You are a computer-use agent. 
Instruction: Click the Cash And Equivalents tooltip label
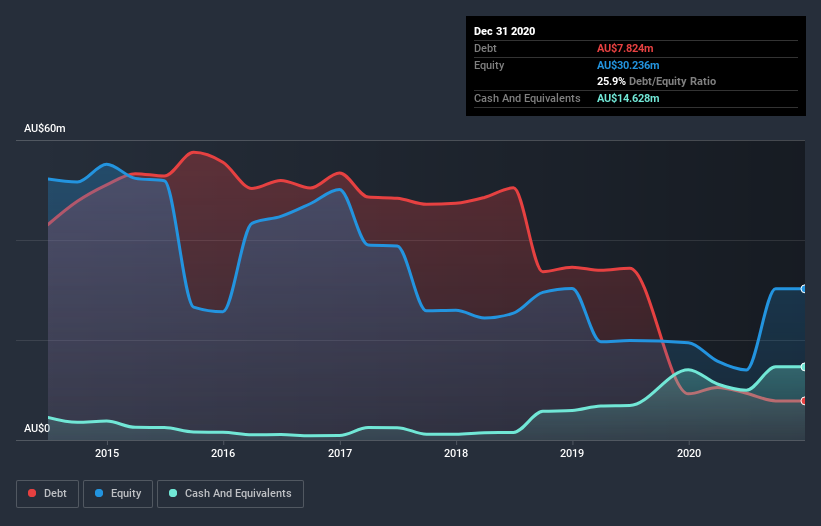527,98
